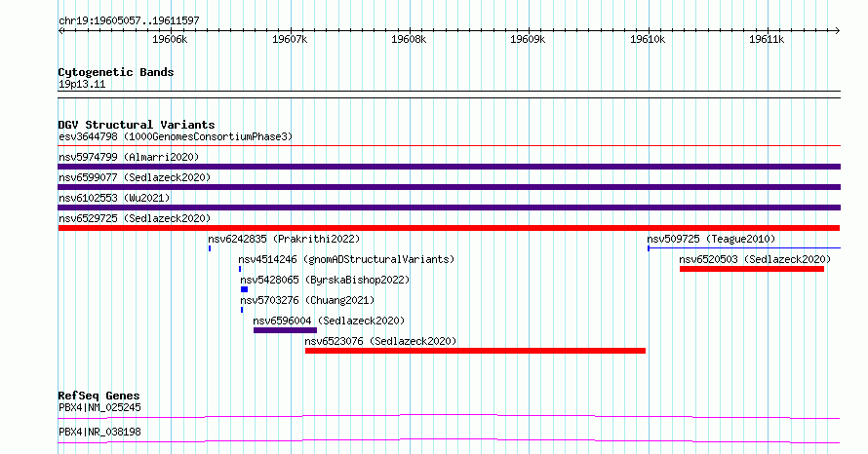Select the nsv6102553 purple variant bar
Image resolution: width=868 pixels, height=454 pixels.
point(449,208)
